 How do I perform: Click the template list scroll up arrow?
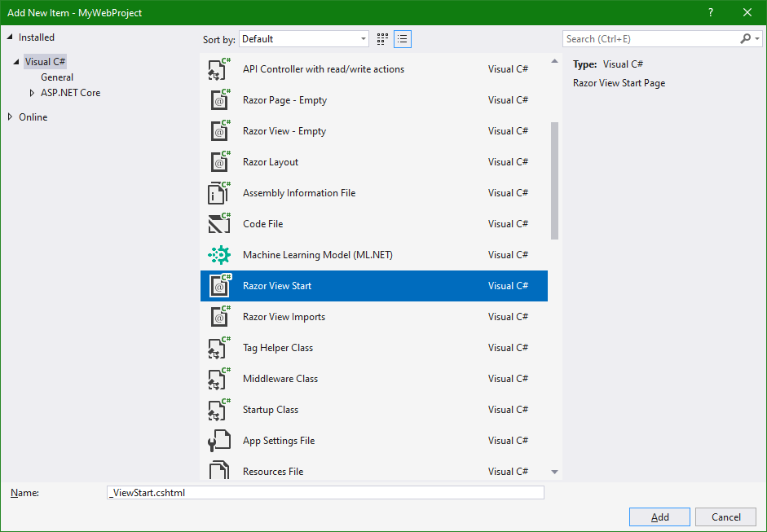pos(554,61)
